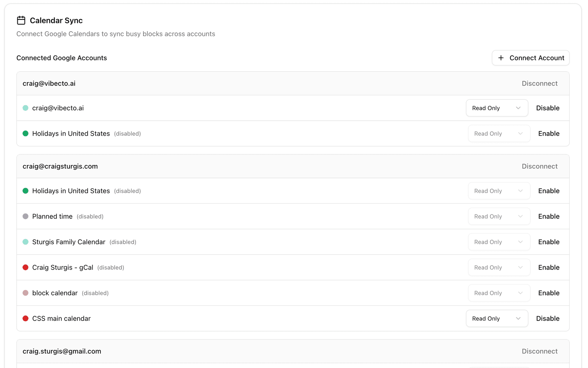The width and height of the screenshot is (588, 368).
Task: Click the teal dot beside craig@vibecto.ai calendar
Action: (x=25, y=108)
